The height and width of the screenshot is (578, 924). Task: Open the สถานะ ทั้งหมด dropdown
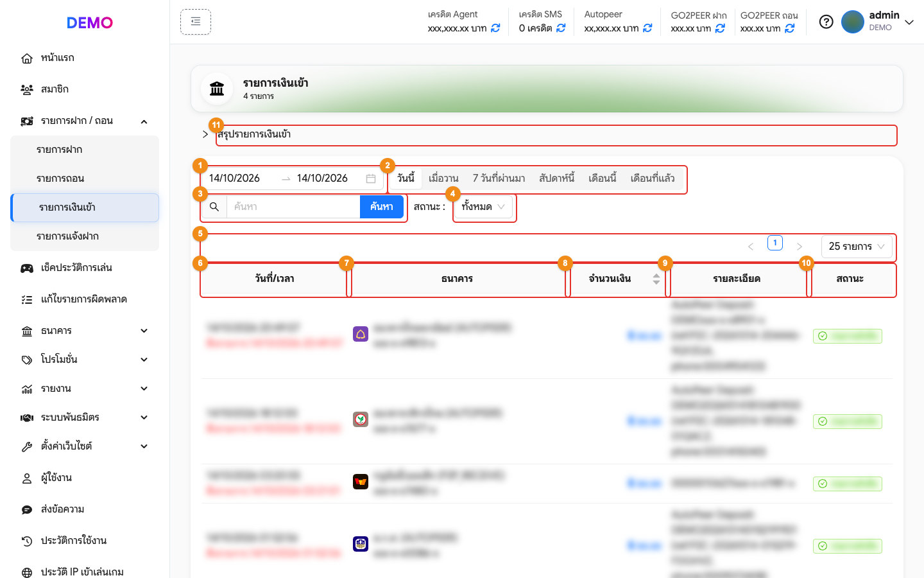483,207
